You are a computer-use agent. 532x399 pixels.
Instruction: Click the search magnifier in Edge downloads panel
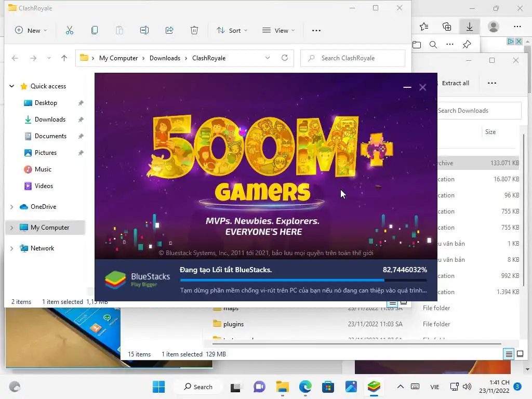coord(433,45)
